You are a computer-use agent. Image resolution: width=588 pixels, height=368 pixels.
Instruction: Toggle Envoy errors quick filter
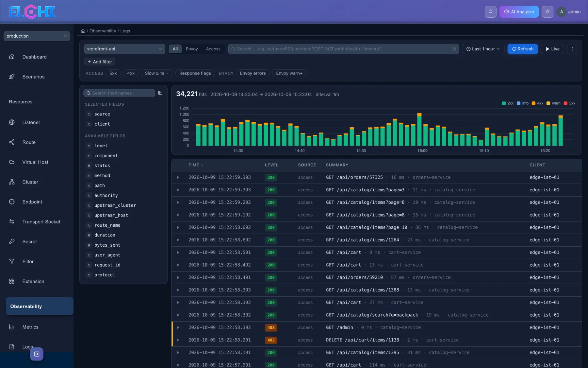(x=253, y=73)
